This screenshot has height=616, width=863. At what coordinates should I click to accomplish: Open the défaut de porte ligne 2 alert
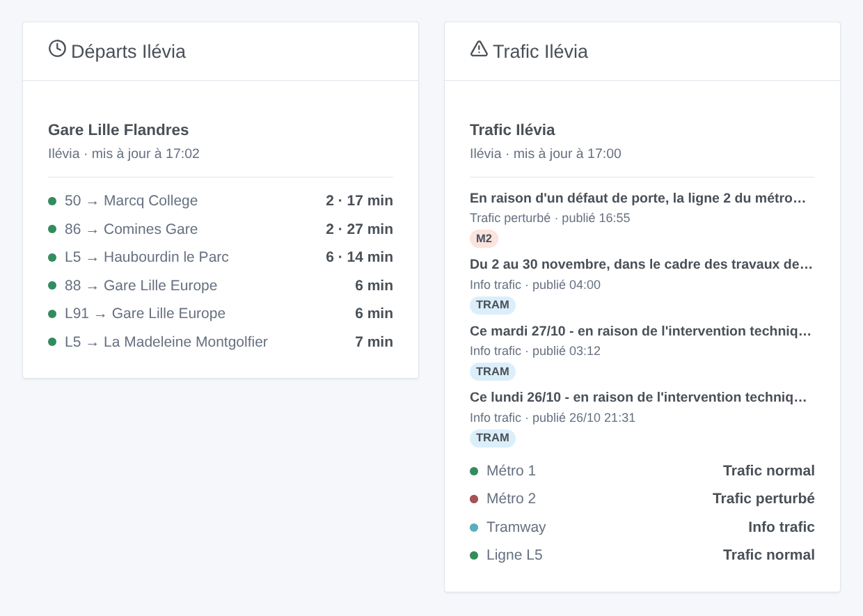pos(638,198)
